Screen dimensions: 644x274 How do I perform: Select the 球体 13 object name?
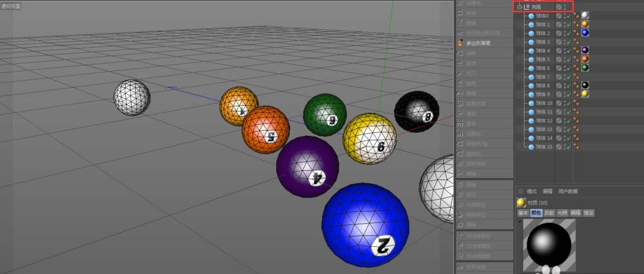click(x=544, y=129)
